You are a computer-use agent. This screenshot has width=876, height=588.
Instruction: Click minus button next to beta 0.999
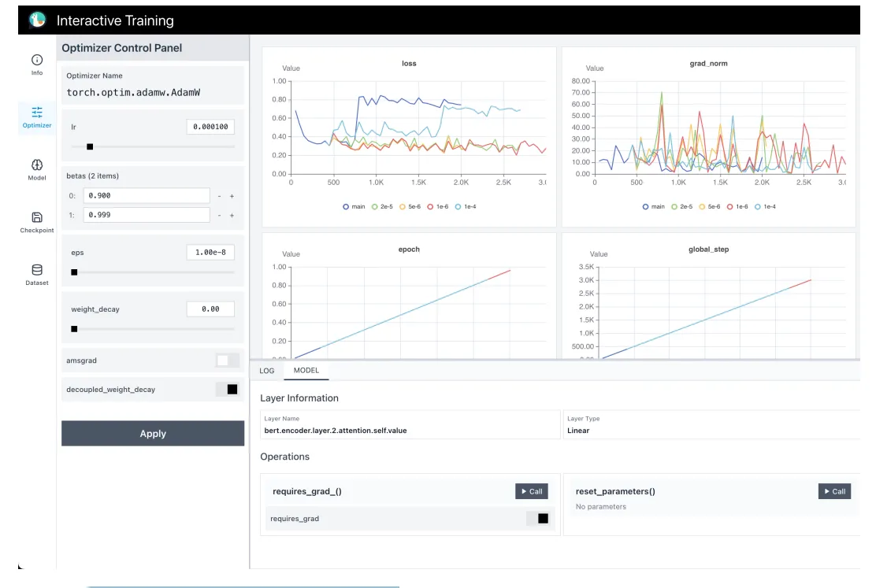[220, 215]
